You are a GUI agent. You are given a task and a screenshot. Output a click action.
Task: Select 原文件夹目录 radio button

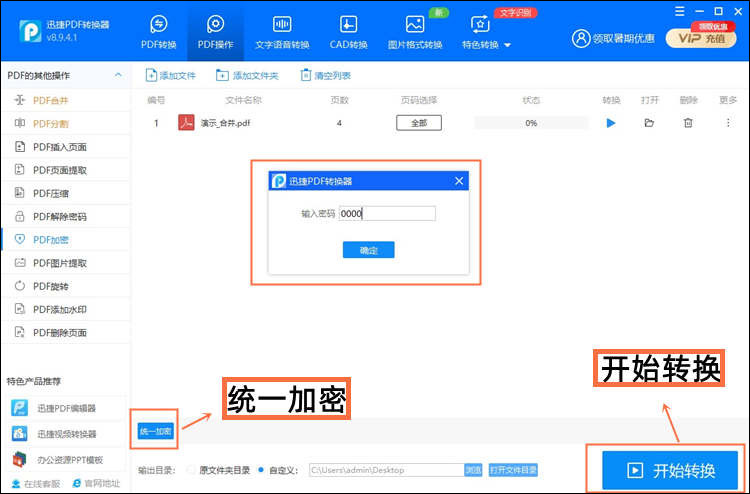[x=193, y=470]
